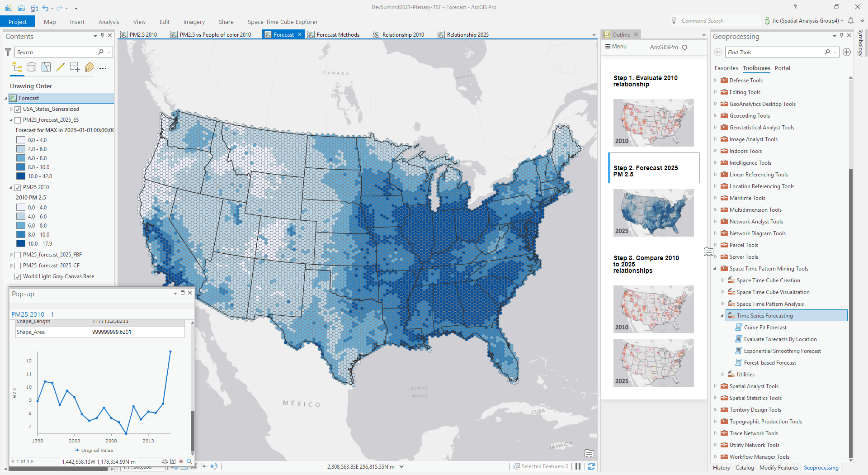The height and width of the screenshot is (475, 868).
Task: Open the Curve Fit Forecast tool
Action: (765, 328)
